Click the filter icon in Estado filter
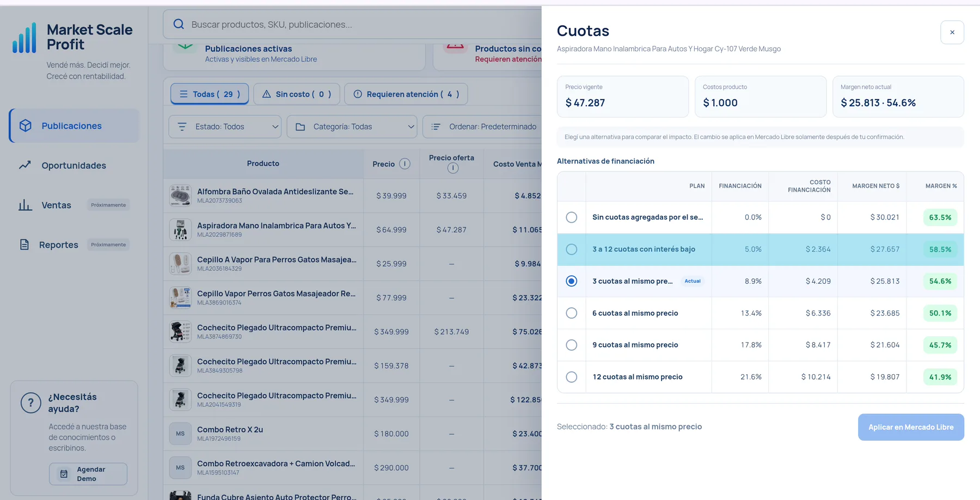Image resolution: width=980 pixels, height=500 pixels. 182,126
